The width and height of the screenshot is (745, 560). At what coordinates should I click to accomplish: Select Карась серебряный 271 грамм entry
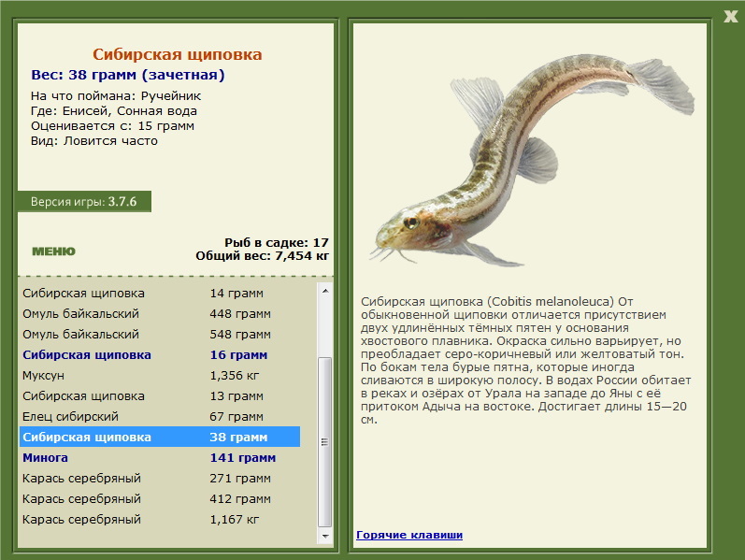point(160,479)
